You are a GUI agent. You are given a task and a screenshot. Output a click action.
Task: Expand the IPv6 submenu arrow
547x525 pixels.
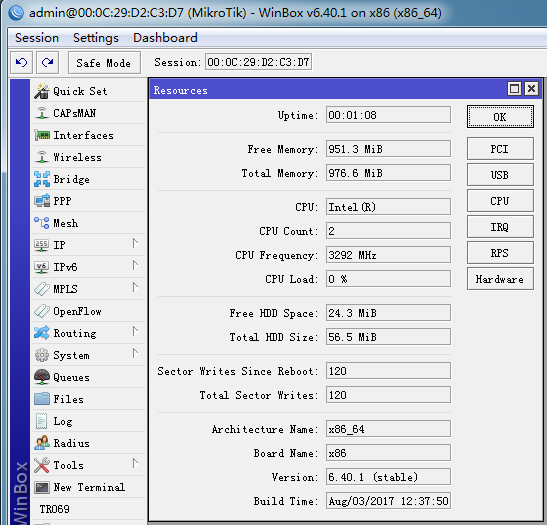click(136, 265)
